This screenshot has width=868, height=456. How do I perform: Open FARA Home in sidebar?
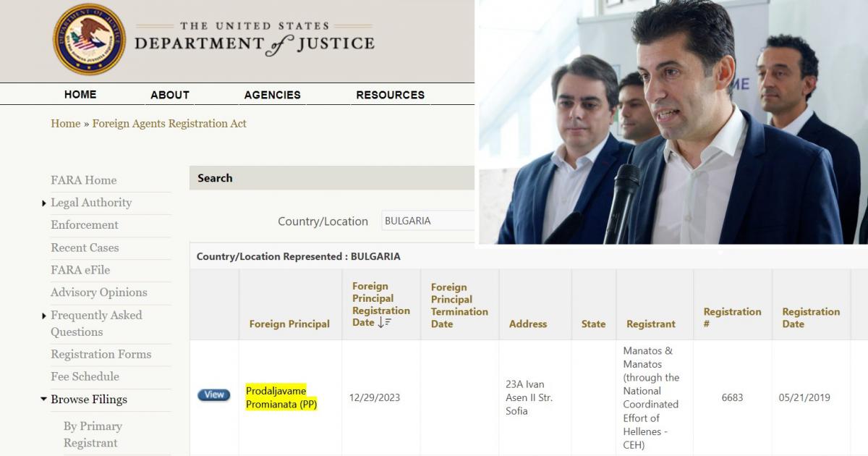tap(84, 180)
